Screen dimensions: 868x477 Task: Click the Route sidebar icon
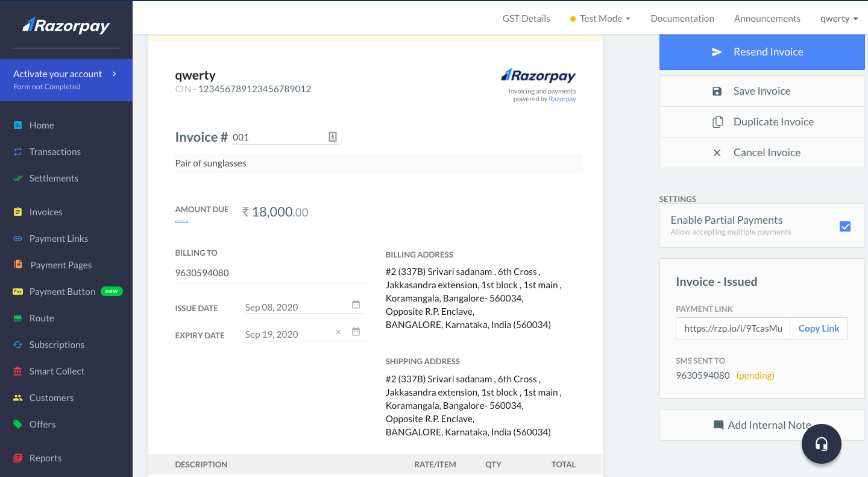click(x=18, y=318)
